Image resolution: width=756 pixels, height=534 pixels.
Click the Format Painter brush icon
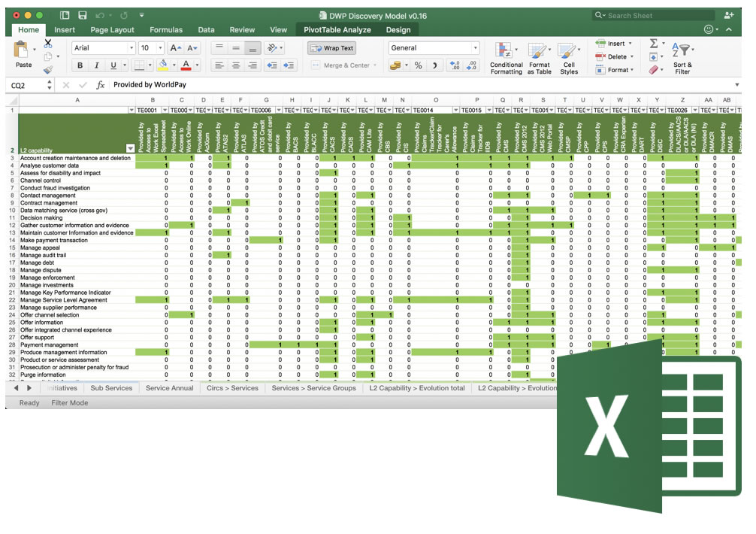tap(48, 70)
